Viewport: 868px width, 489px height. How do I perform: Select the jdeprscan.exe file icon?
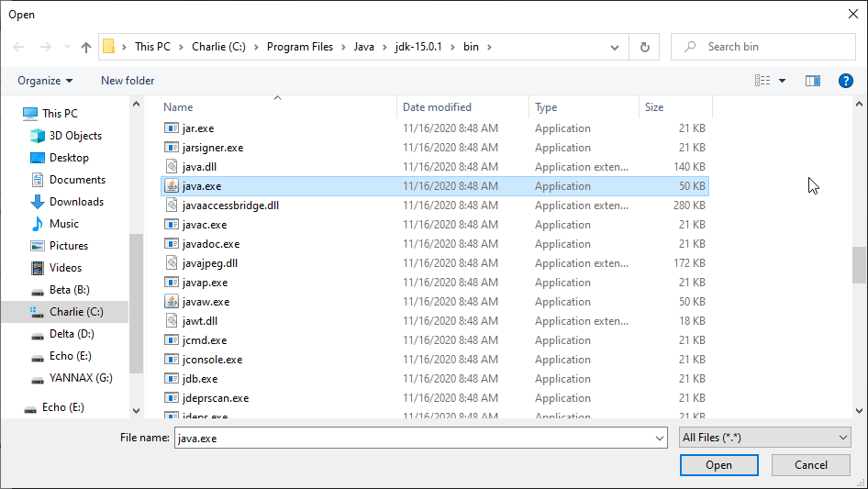(x=172, y=398)
